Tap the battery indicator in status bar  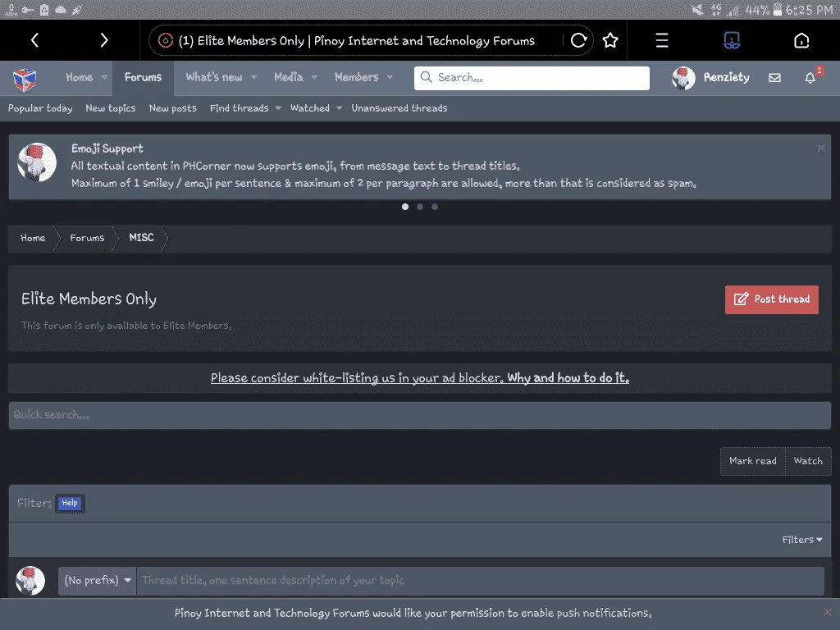click(x=777, y=10)
